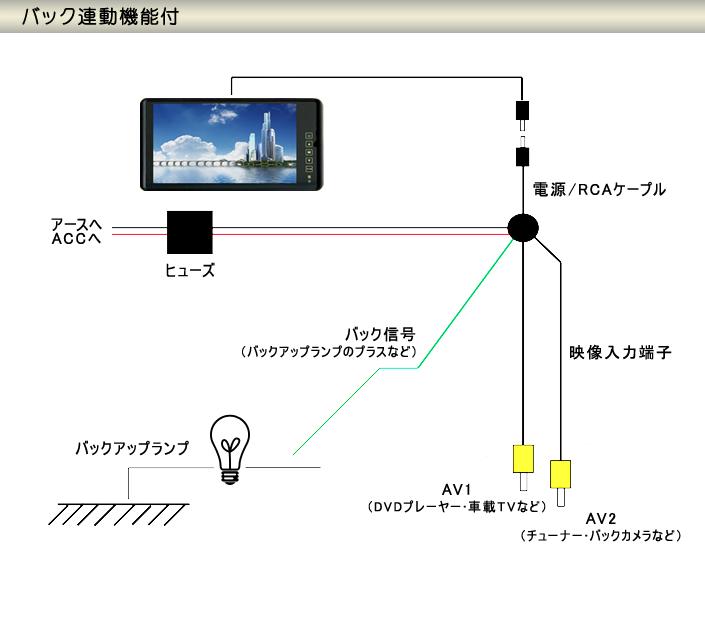Click the AV1 label text
The image size is (705, 627).
click(456, 489)
